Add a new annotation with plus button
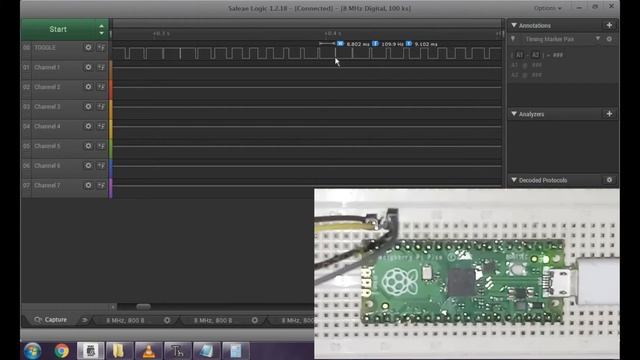This screenshot has height=360, width=640. point(609,25)
